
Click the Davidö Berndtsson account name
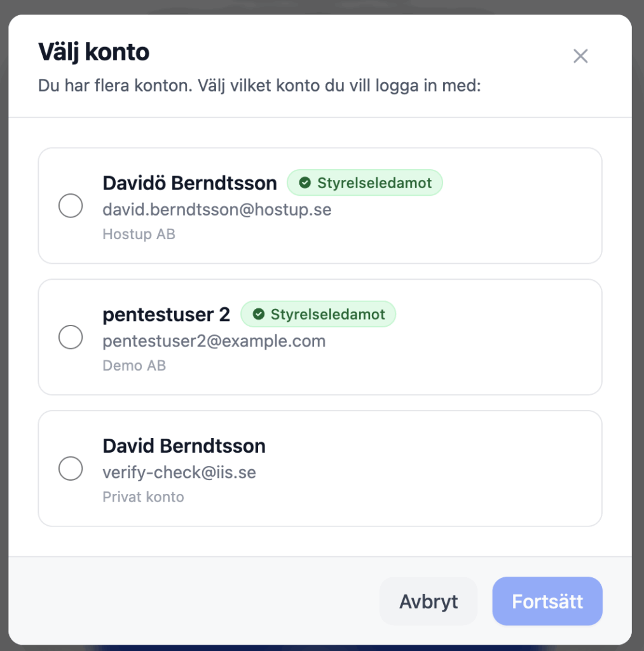coord(189,183)
